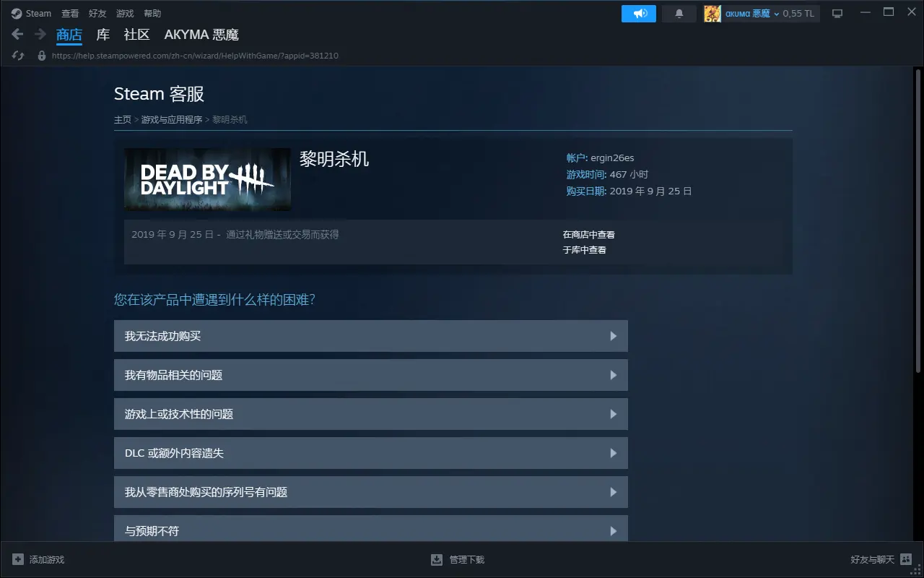Open the AKYMA 悪魔 profile tab
The image size is (924, 578).
pyautogui.click(x=201, y=35)
